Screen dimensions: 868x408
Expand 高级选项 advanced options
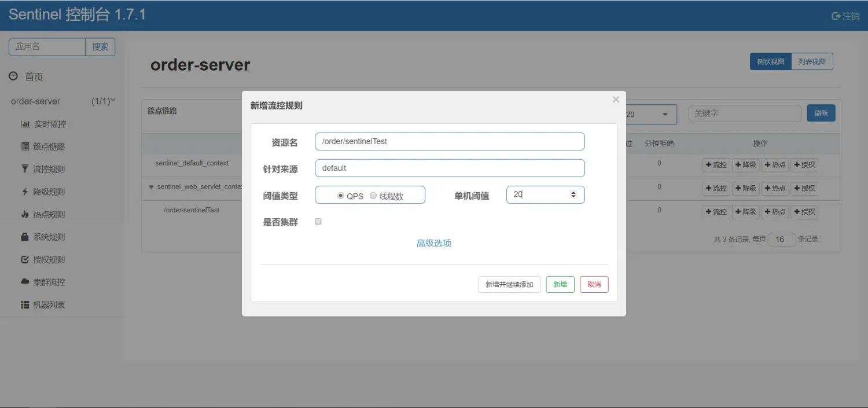(x=434, y=243)
